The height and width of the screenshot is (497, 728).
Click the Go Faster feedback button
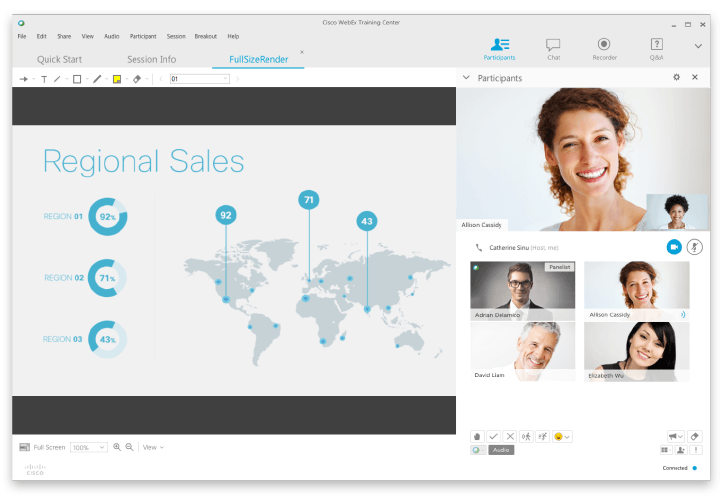pyautogui.click(x=542, y=437)
